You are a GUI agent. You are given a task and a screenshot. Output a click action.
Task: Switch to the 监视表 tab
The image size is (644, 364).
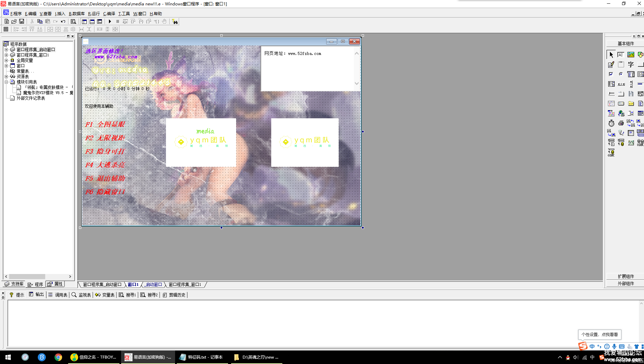(x=81, y=295)
